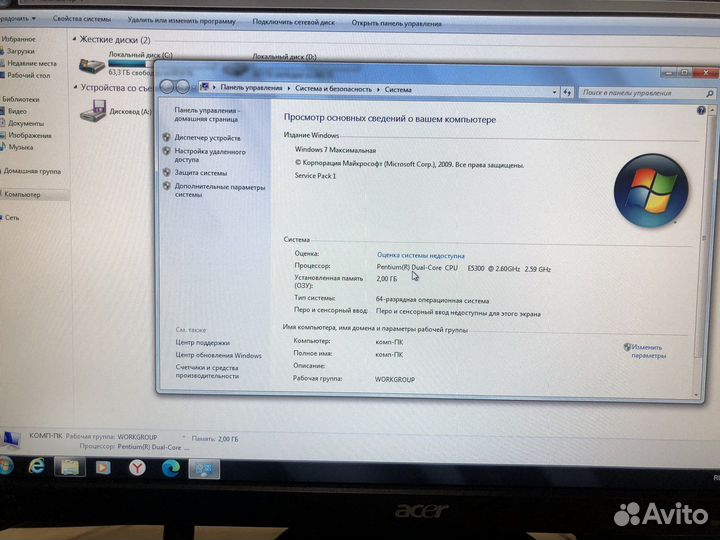The width and height of the screenshot is (720, 540).
Task: Select Видео library in sidebar
Action: pos(17,111)
